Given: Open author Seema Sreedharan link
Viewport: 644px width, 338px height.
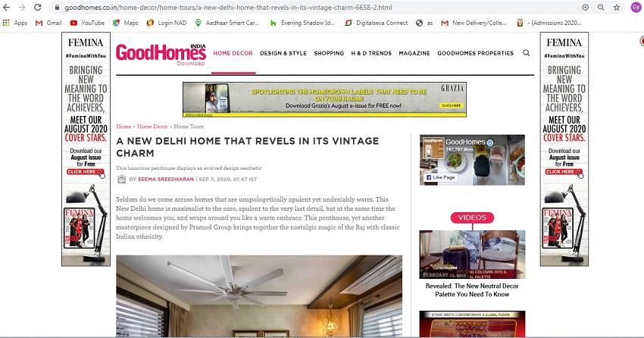Looking at the screenshot, I should 166,180.
